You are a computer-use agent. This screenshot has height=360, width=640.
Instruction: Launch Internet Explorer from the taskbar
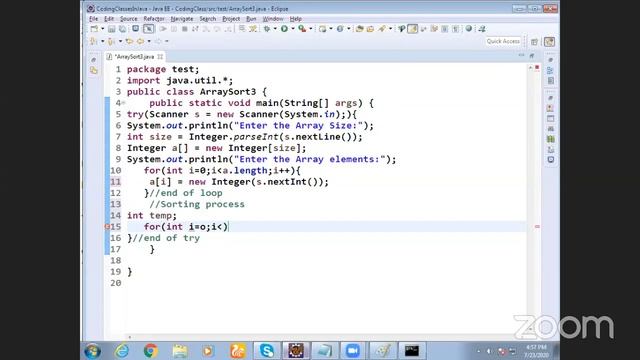122,351
